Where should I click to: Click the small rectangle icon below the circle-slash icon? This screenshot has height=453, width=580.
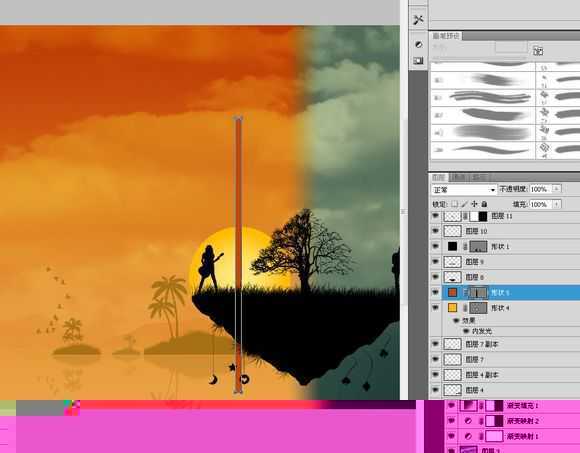click(418, 61)
